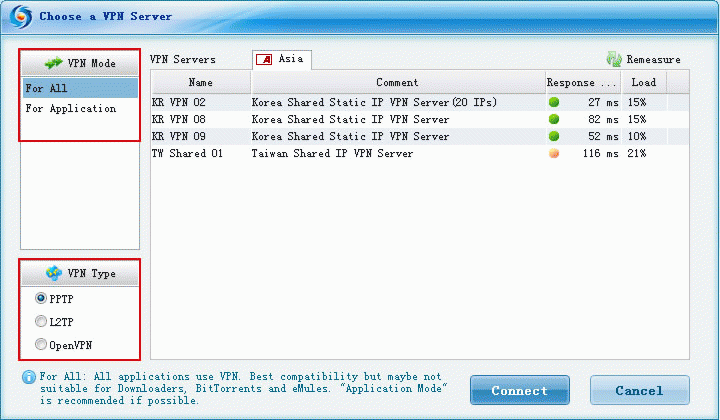Select the TW Shared 01 server row

tap(420, 153)
